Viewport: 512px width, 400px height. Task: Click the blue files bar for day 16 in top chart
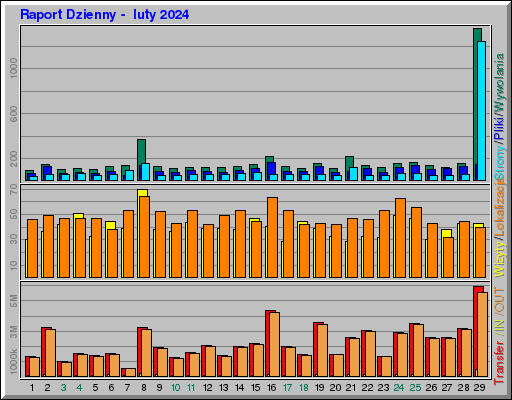coord(272,168)
